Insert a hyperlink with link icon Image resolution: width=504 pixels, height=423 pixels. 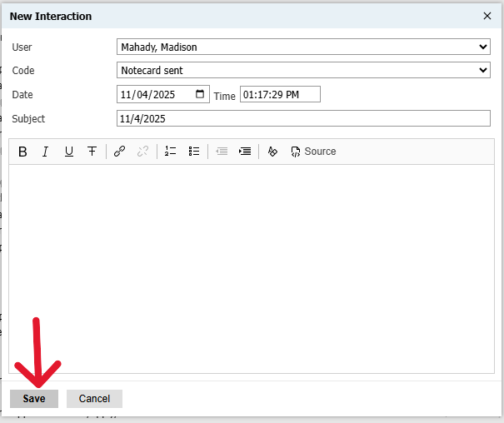[x=119, y=152]
